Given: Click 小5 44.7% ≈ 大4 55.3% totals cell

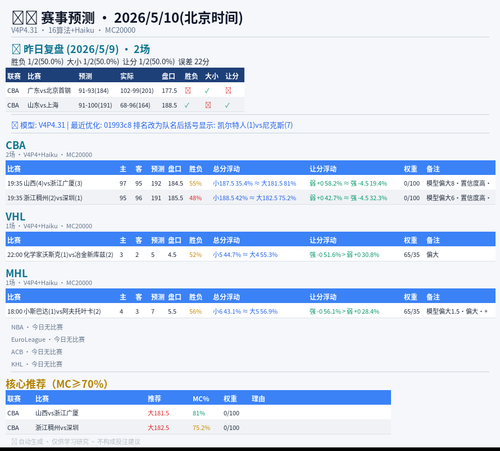Looking at the screenshot, I should tap(245, 255).
